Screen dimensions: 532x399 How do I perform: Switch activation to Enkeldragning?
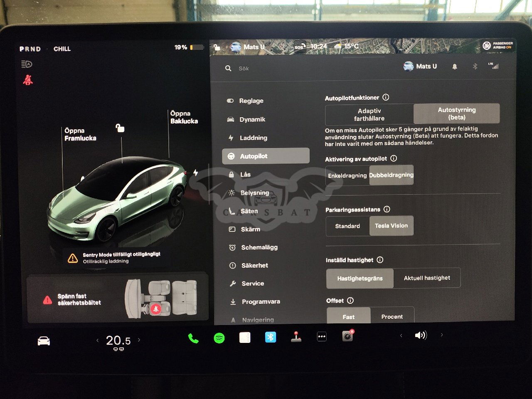click(x=347, y=175)
